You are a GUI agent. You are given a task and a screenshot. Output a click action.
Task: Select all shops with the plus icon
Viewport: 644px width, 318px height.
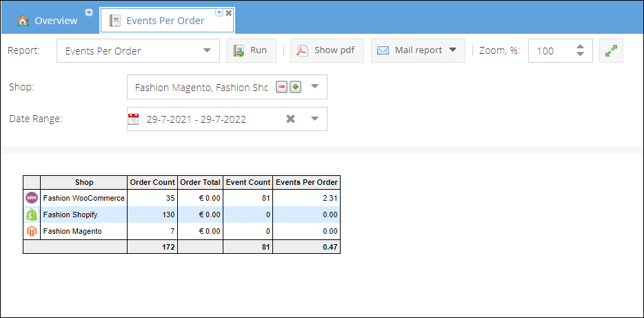pos(295,87)
